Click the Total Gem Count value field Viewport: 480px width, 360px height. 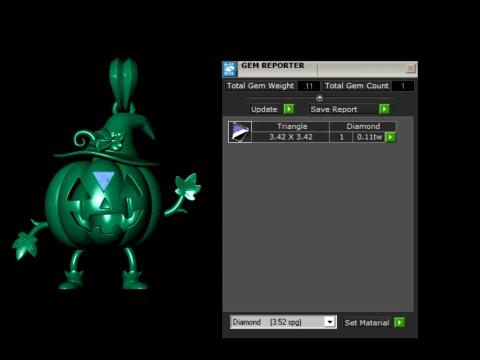tap(403, 86)
